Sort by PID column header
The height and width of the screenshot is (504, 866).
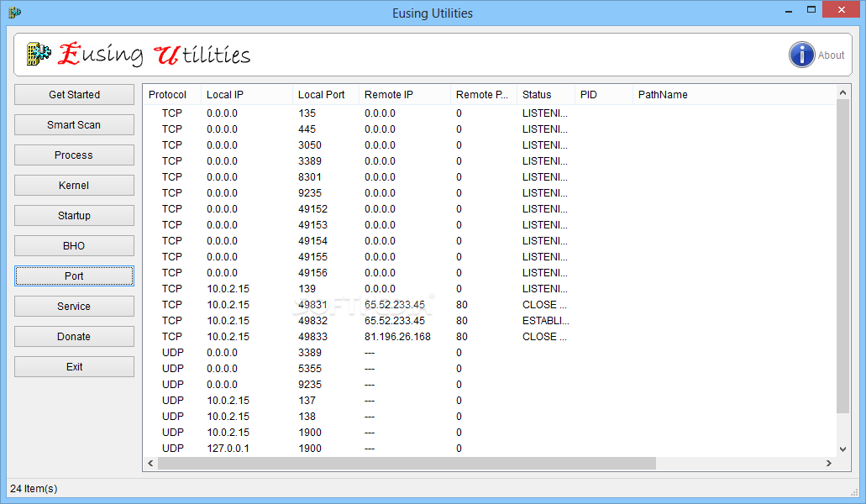[x=604, y=94]
